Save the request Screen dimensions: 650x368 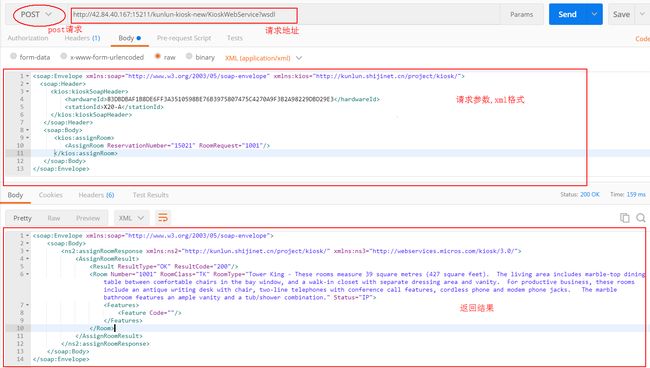click(621, 15)
